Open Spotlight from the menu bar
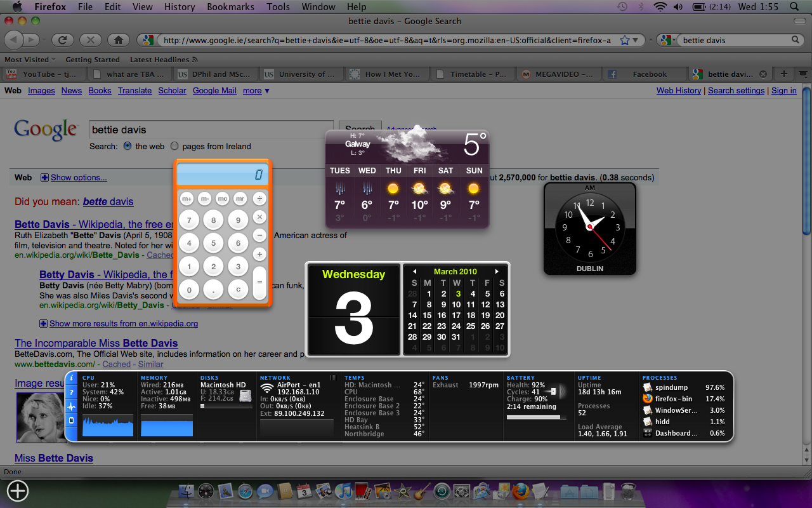812x508 pixels. 794,7
